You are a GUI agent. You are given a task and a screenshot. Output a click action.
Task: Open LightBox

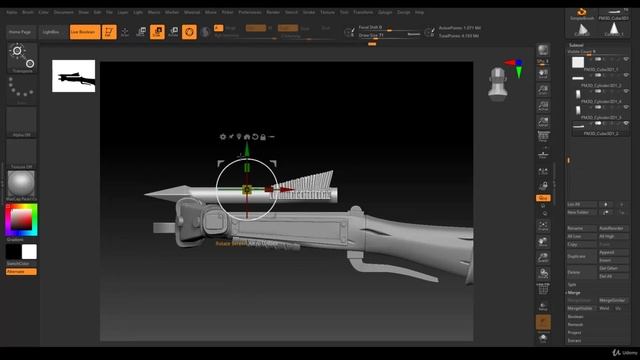(51, 32)
